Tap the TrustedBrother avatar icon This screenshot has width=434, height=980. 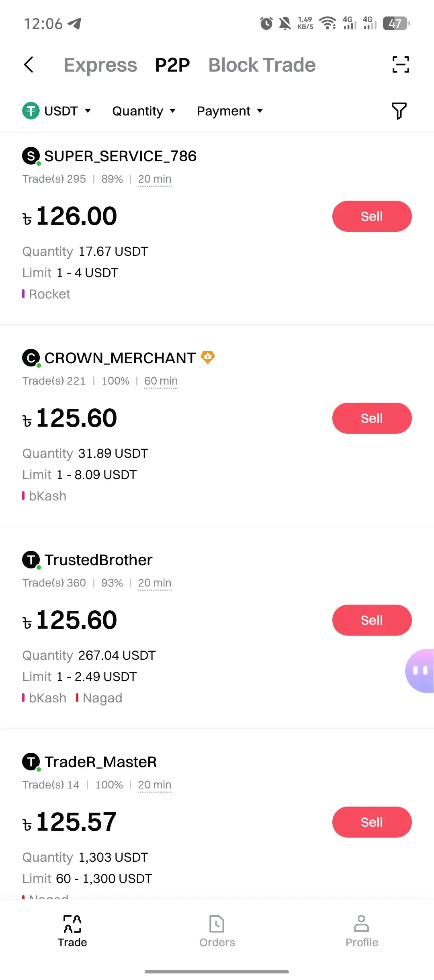[x=31, y=560]
